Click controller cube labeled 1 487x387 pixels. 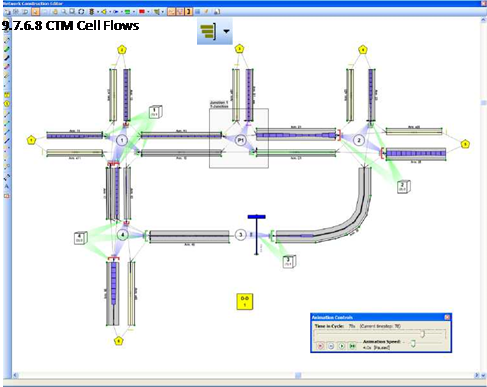click(x=155, y=112)
